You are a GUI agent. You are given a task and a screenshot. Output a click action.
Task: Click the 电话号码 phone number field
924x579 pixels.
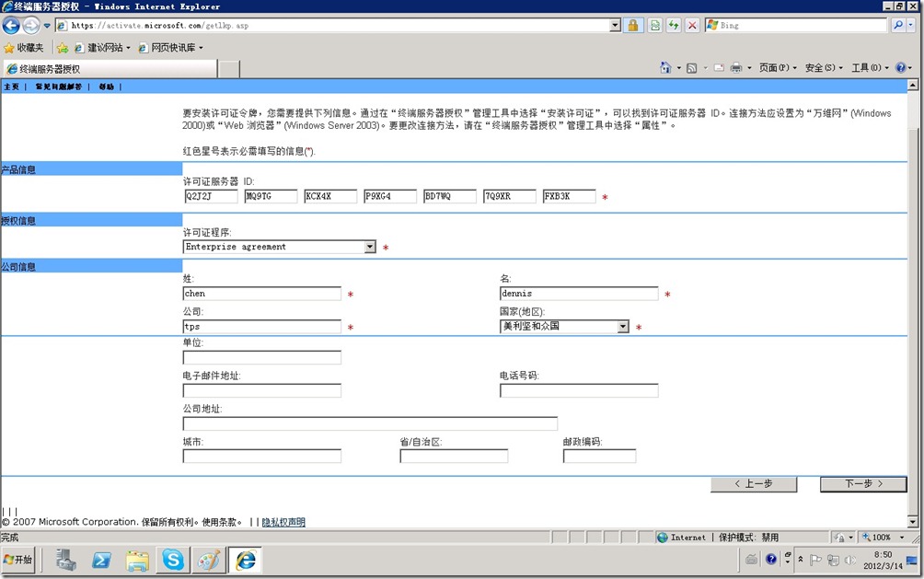click(579, 390)
